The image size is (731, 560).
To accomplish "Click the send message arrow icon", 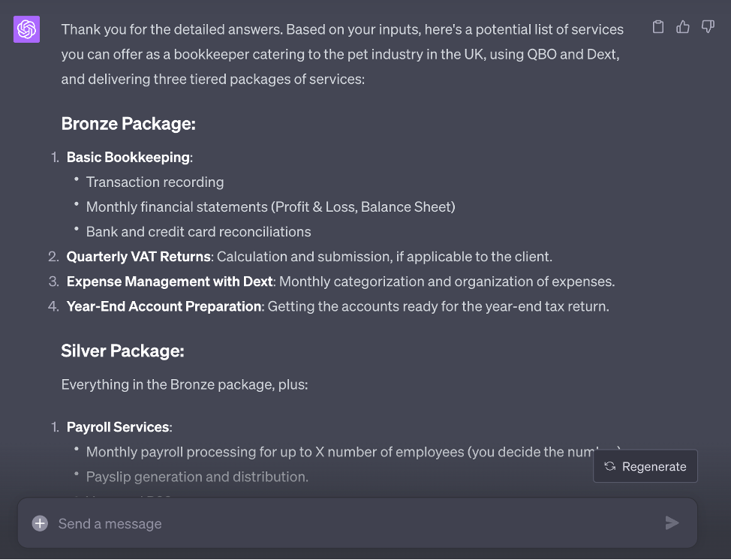I will coord(672,523).
